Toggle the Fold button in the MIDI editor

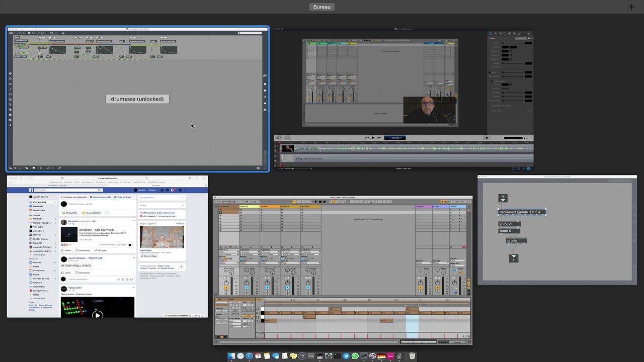260,300
